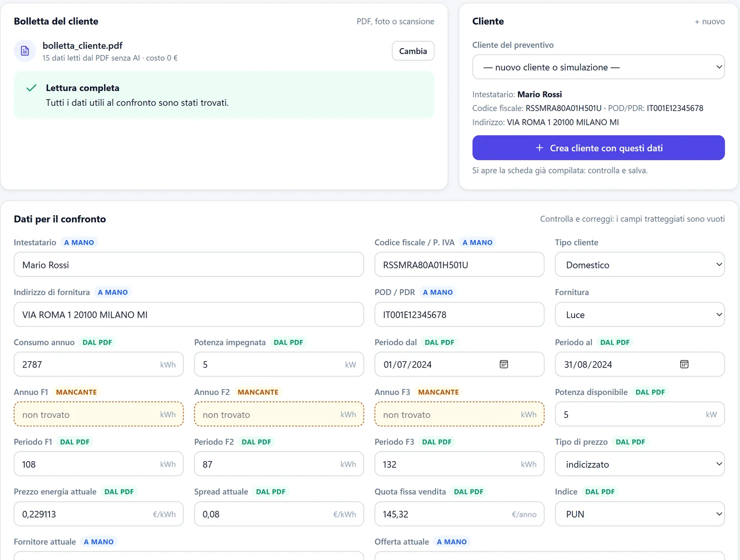Click the Indirizzo di fornitura field
740x560 pixels.
pos(189,315)
